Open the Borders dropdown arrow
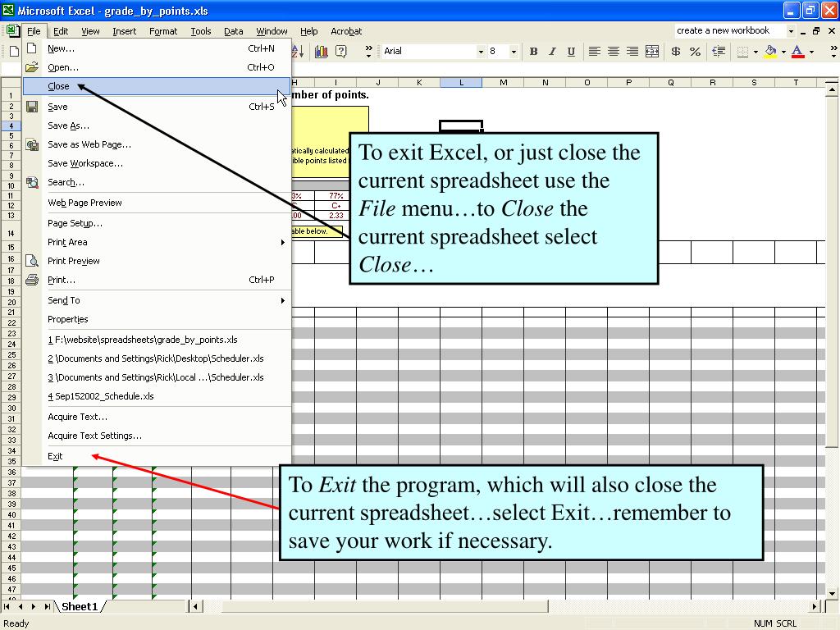 756,52
